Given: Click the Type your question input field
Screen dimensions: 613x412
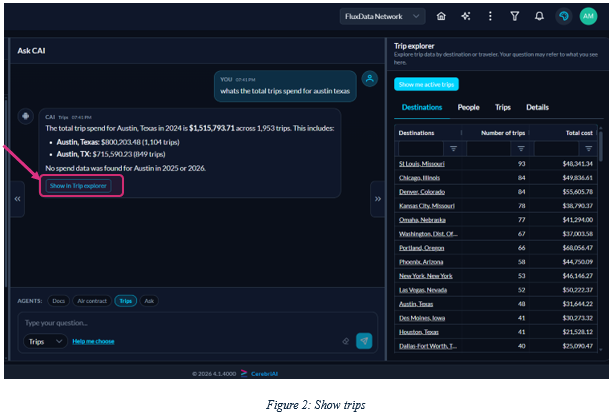Looking at the screenshot, I should (x=197, y=323).
